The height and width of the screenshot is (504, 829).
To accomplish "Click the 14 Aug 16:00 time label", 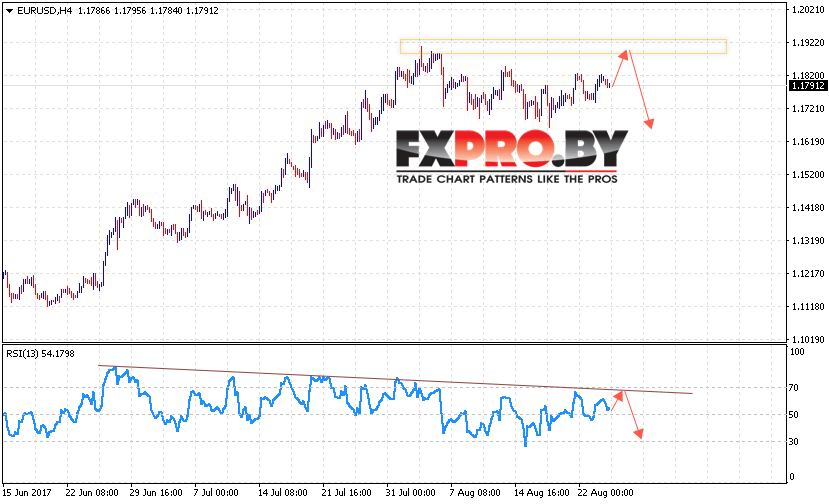I will 542,493.
